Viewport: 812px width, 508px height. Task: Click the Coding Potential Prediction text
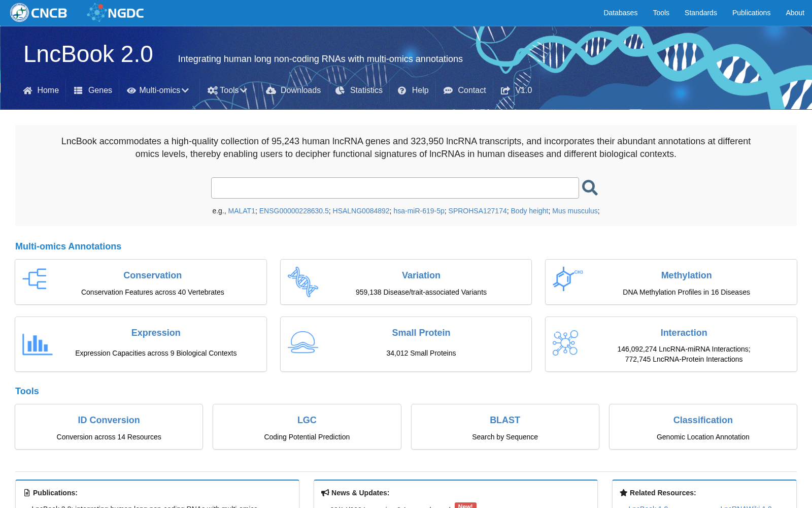pos(307,437)
